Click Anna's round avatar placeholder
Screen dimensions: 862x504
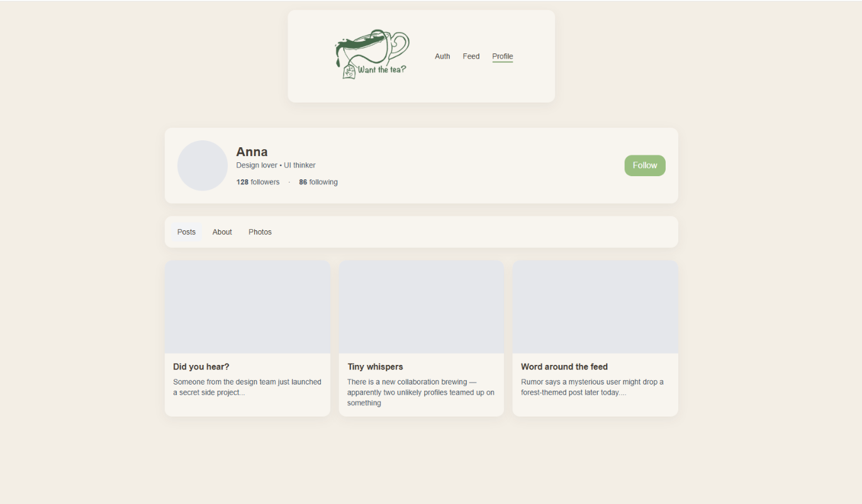click(x=203, y=165)
